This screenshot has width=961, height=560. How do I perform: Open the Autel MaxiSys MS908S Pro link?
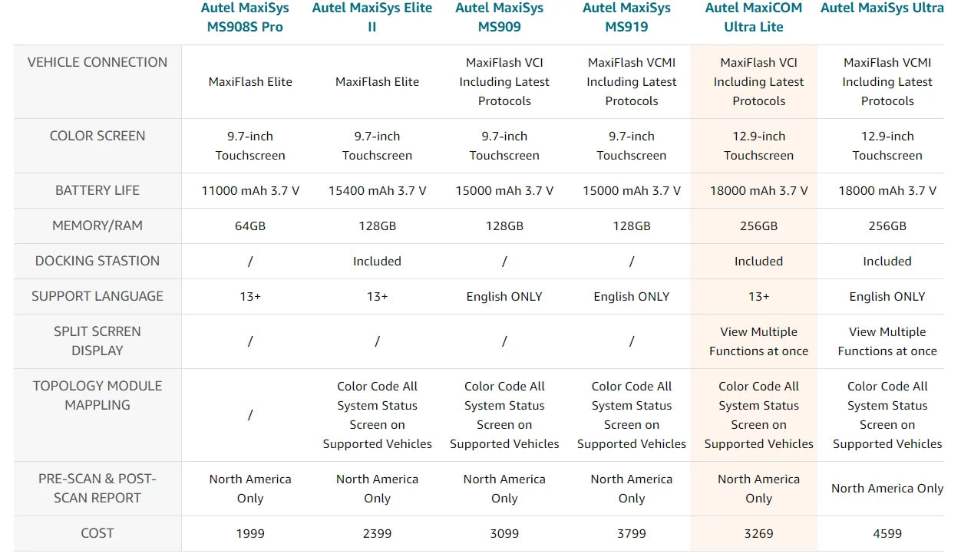pyautogui.click(x=250, y=17)
